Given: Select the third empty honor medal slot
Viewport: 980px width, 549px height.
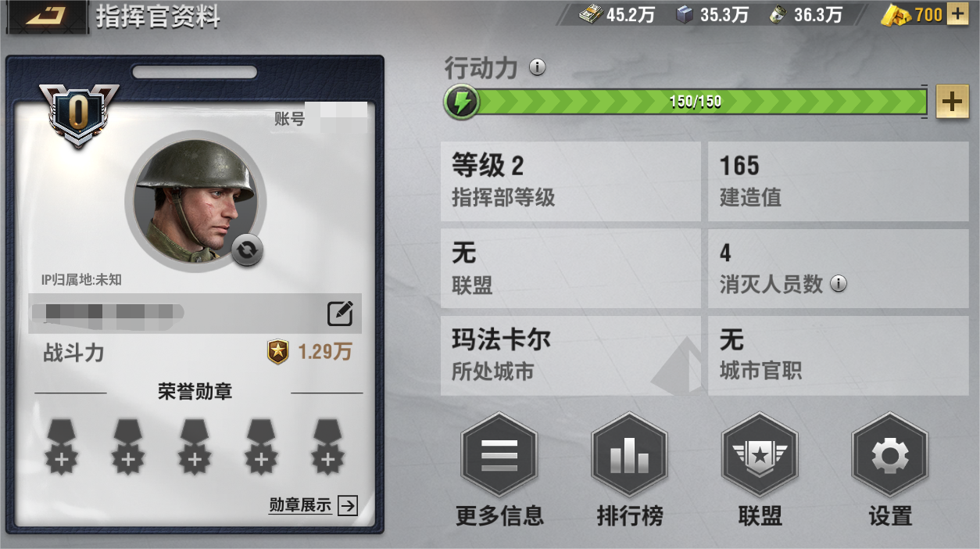Looking at the screenshot, I should (x=194, y=447).
